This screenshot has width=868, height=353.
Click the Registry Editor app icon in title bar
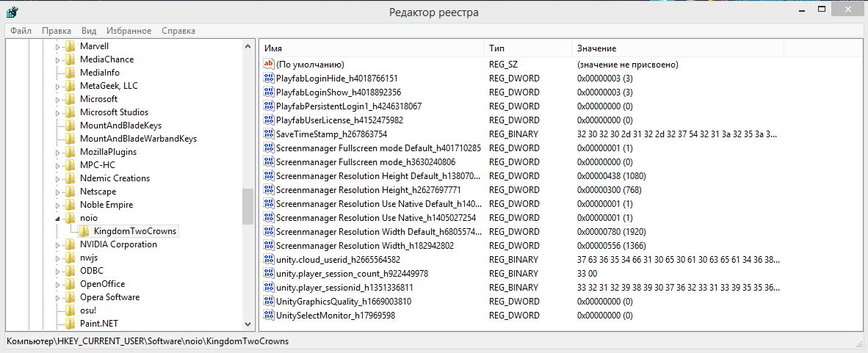click(12, 12)
